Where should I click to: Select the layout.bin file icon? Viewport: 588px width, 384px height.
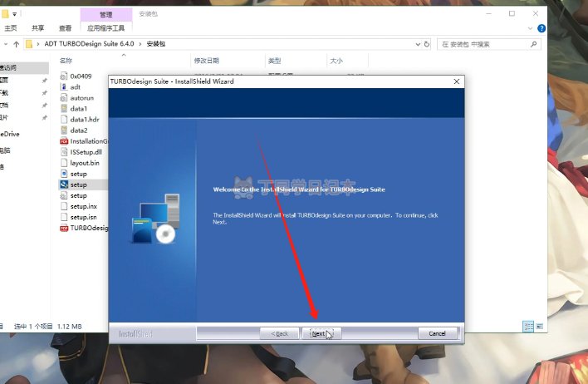[63, 163]
